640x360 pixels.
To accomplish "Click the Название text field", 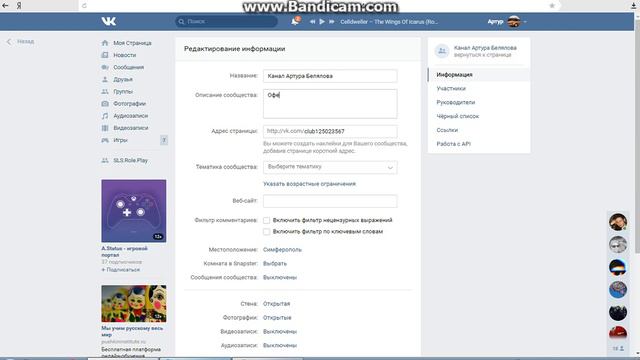I will point(330,76).
